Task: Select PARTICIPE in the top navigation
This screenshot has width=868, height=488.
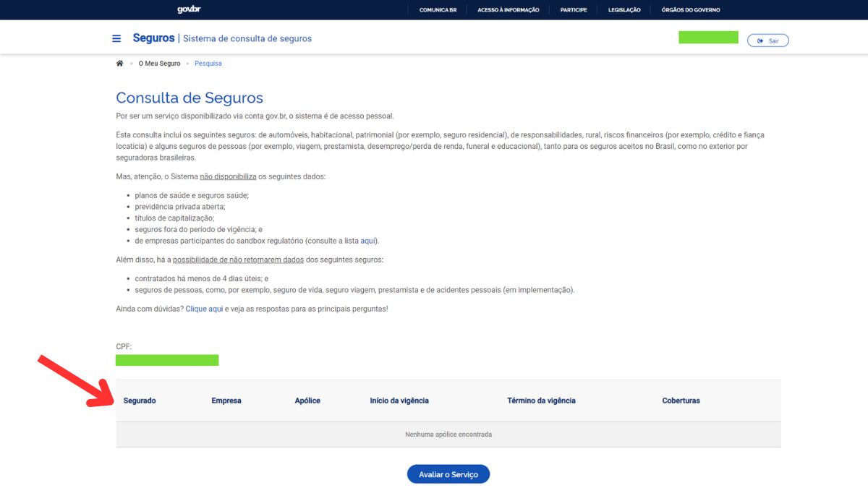Action: coord(573,10)
